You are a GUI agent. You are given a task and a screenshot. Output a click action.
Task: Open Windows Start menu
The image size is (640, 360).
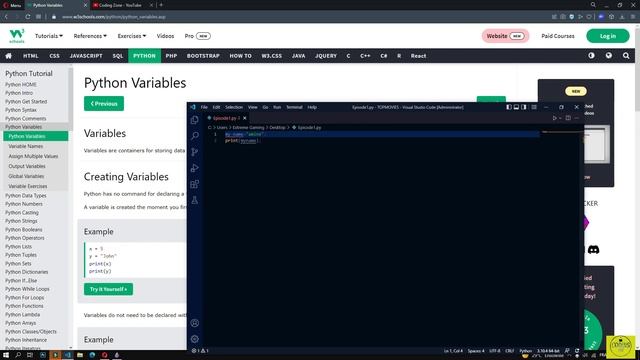click(6, 355)
